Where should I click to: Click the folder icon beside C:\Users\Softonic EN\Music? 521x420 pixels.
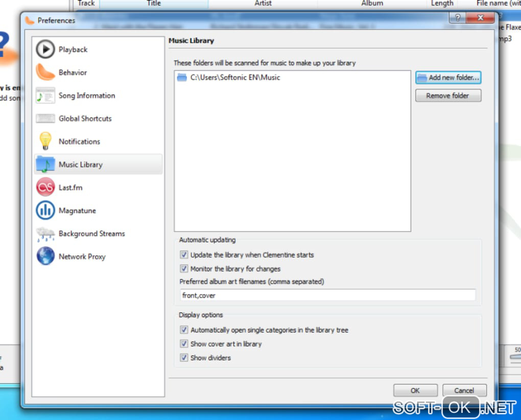point(182,78)
